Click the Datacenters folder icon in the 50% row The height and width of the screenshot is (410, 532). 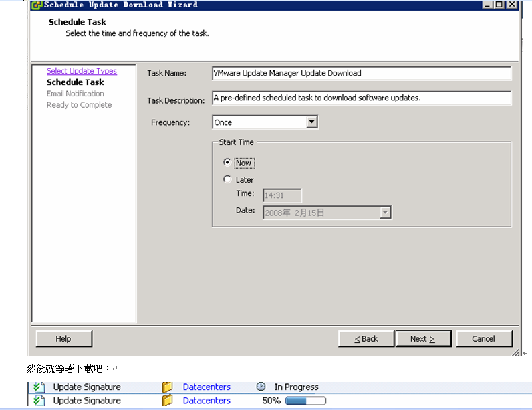(167, 401)
